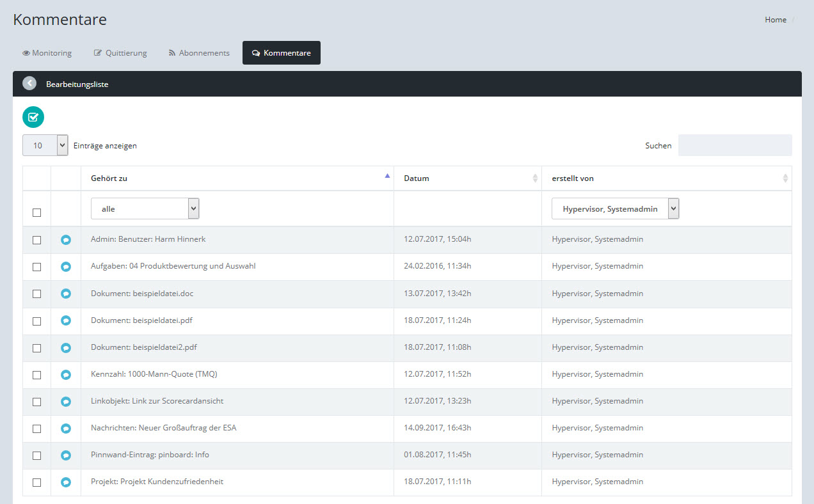Click comment bubble for Kennzahl 1000-Mann-Quote row

[66, 375]
